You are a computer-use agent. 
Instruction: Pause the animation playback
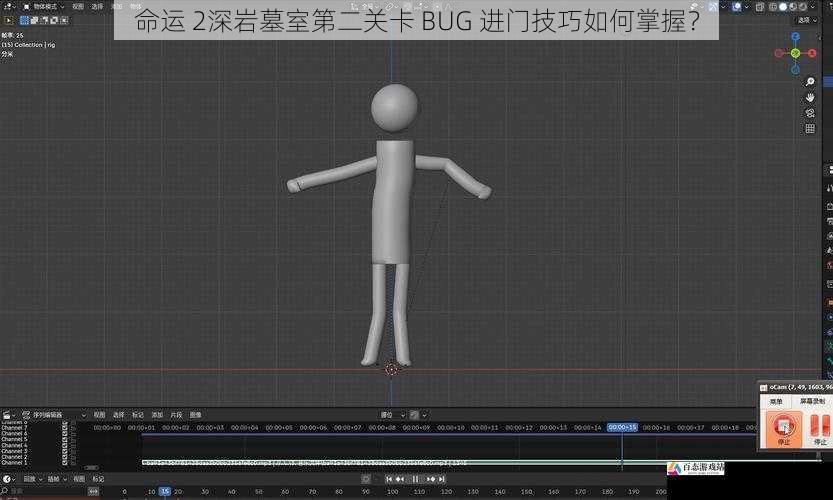tap(415, 479)
